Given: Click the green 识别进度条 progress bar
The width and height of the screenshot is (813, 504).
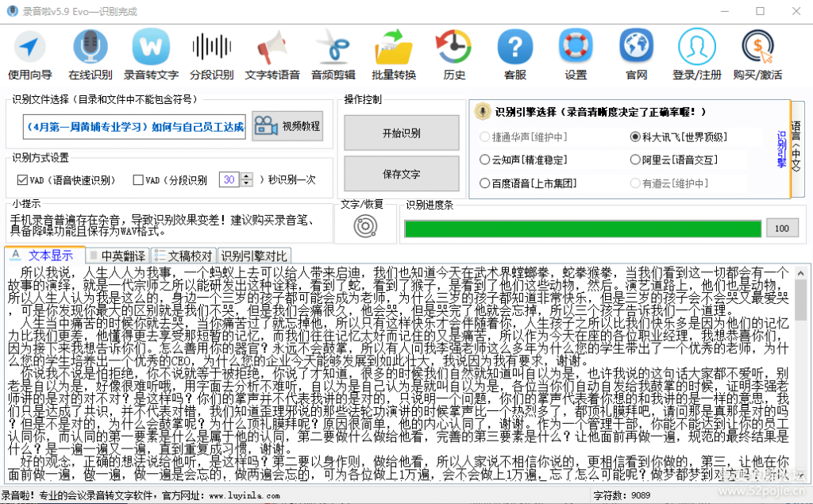Looking at the screenshot, I should (x=581, y=229).
